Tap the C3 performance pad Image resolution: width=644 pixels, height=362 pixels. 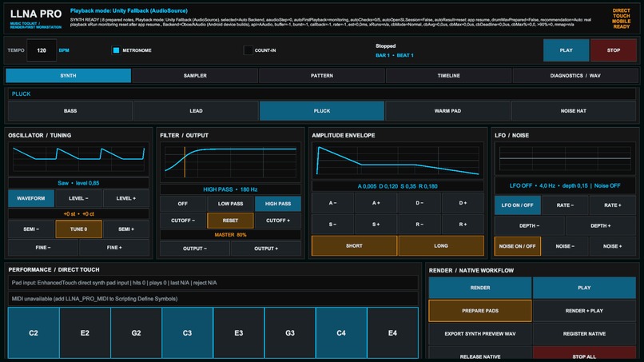click(187, 332)
